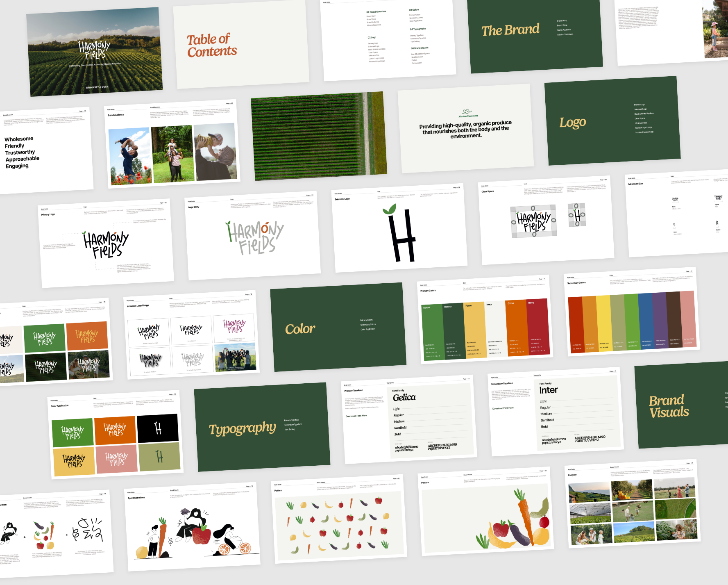Click '05 Brand Visuals' heading in contents list

(x=420, y=48)
